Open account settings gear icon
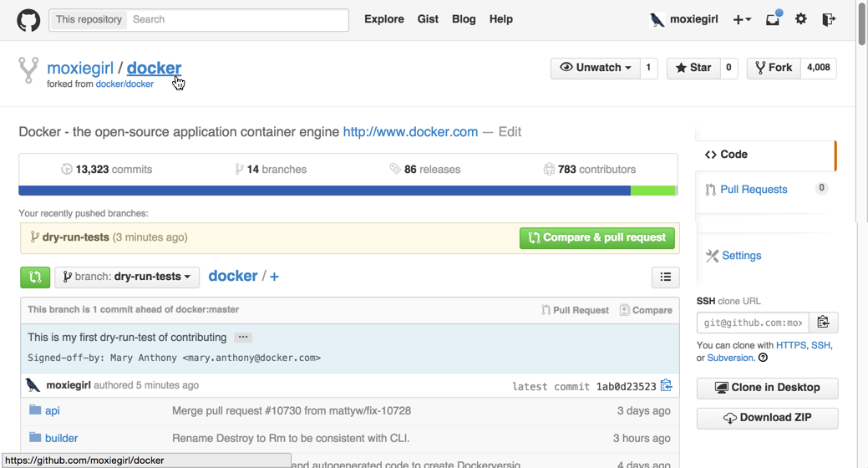The image size is (868, 468). click(x=801, y=19)
